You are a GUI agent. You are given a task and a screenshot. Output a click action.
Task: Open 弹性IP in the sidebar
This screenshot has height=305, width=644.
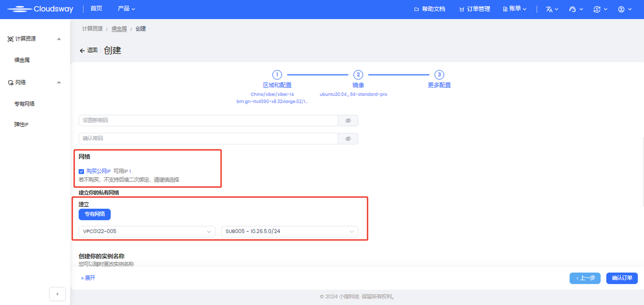pos(21,124)
